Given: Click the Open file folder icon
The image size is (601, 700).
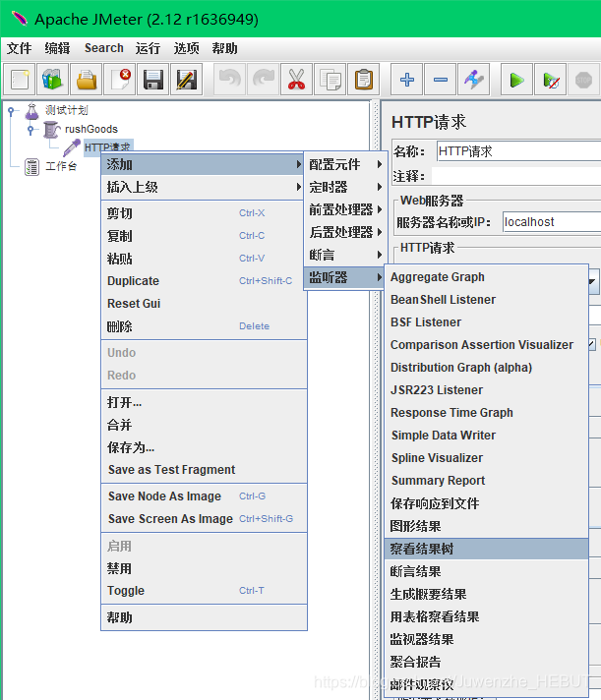Looking at the screenshot, I should 87,80.
